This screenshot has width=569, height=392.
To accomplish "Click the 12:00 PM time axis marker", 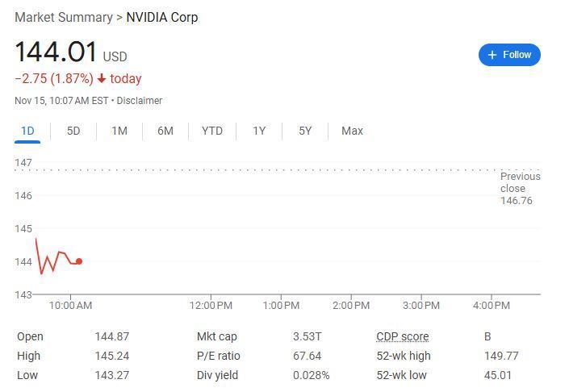I will [x=211, y=306].
